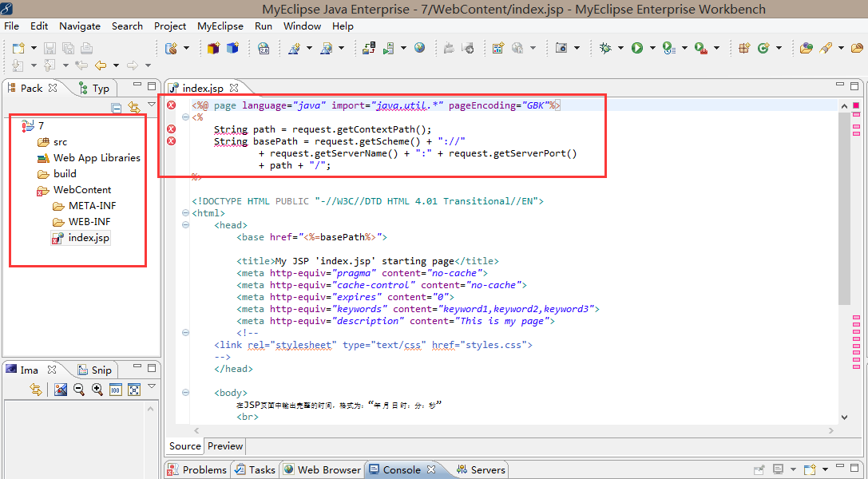Click the Debug bug icon

coord(605,48)
